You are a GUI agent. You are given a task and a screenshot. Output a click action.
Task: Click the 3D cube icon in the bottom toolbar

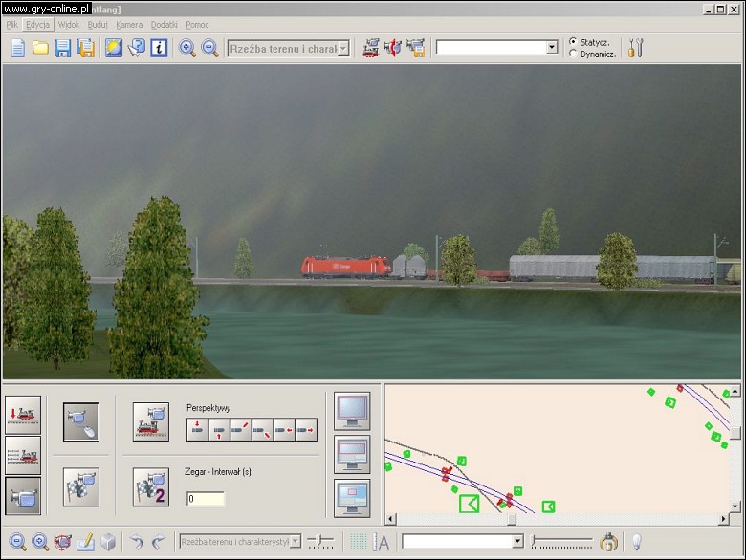[x=108, y=542]
